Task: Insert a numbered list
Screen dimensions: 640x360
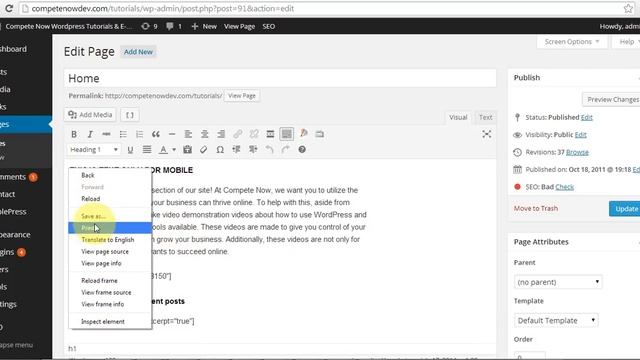Action: [139, 134]
